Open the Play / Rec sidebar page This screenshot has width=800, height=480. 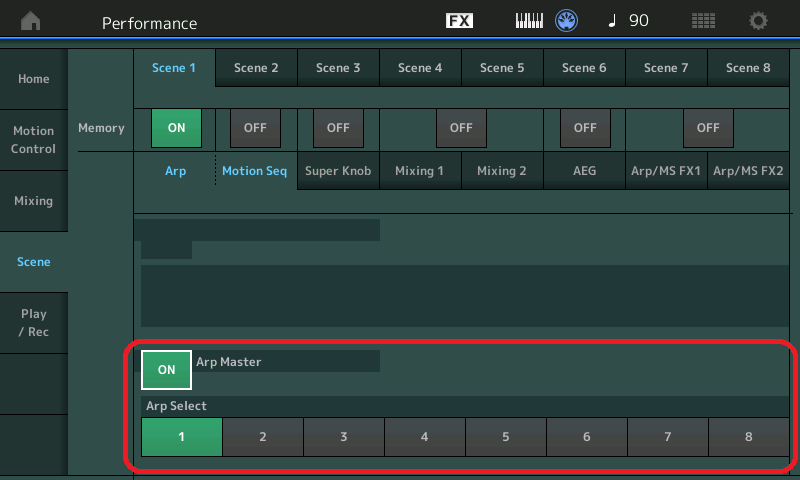[34, 323]
